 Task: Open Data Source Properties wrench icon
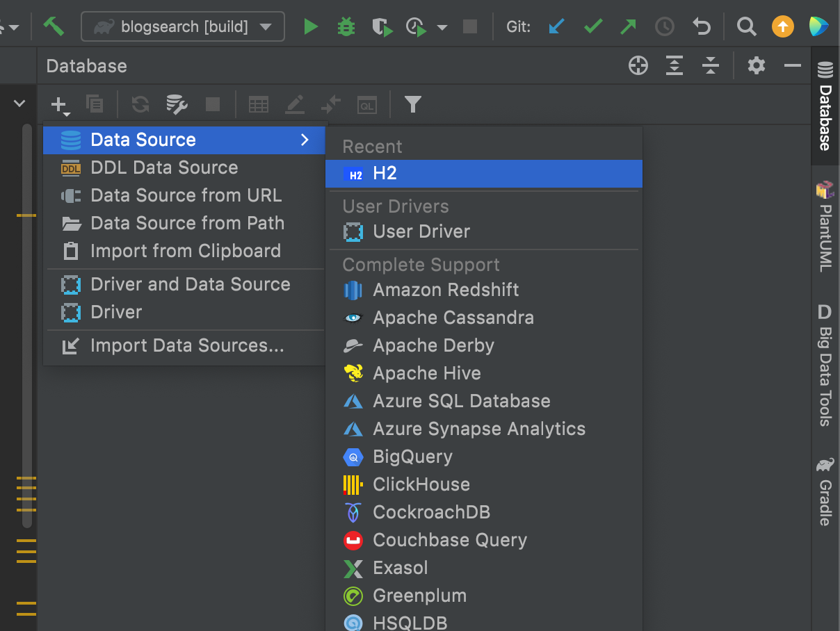click(177, 105)
